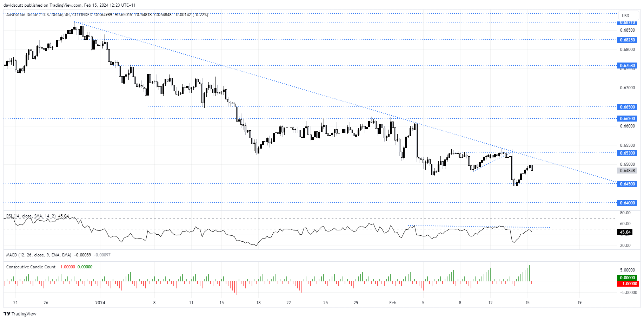The image size is (644, 320).
Task: Click the 11 date label on time axis
Action: coord(191,303)
